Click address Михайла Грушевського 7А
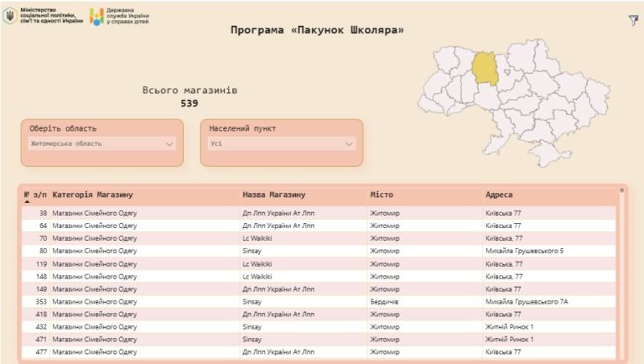The image size is (644, 364). coord(527,302)
